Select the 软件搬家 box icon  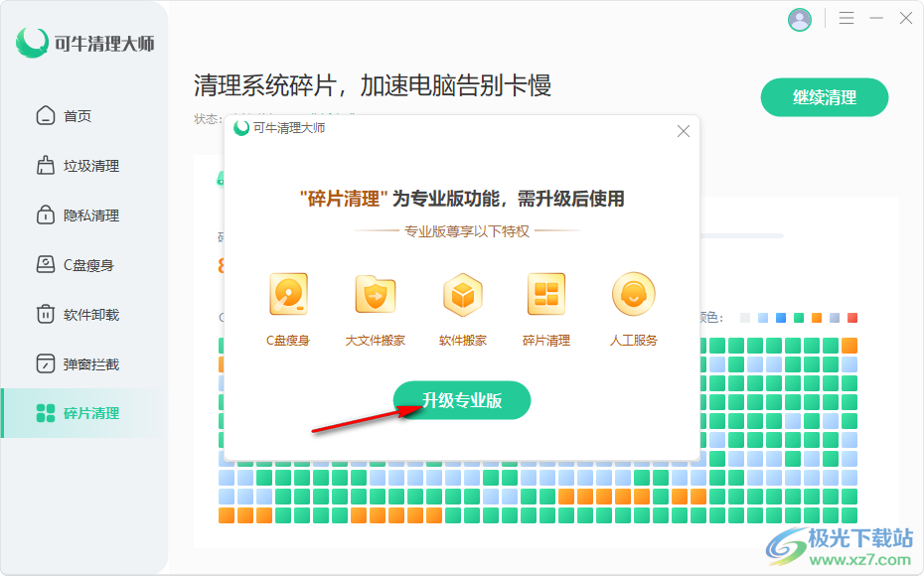coord(462,295)
